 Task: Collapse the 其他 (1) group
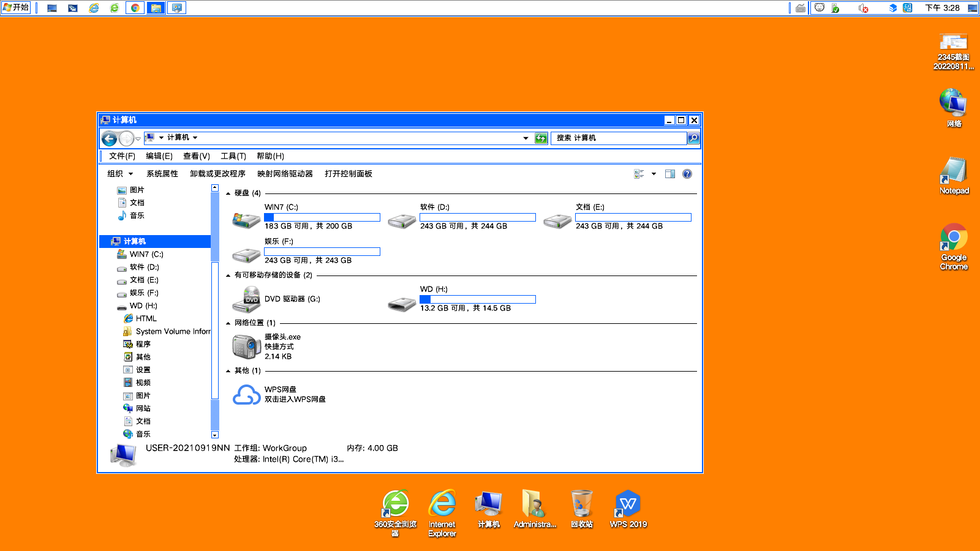[228, 371]
